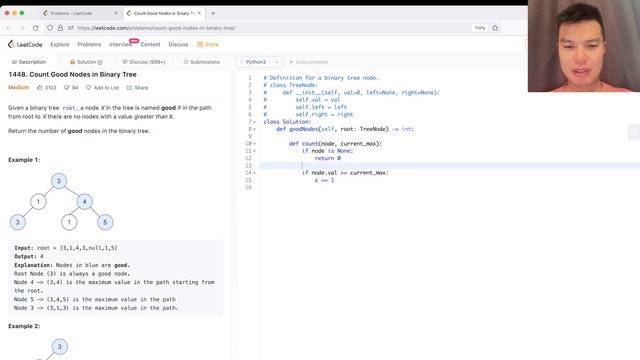Click code line 'return 0'
Image resolution: width=640 pixels, height=360 pixels.
click(327, 158)
